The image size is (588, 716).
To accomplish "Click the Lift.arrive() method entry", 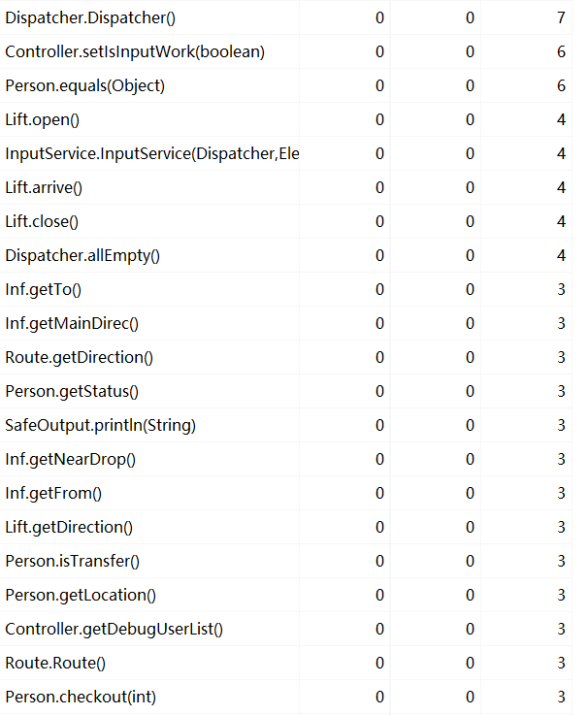I will 44,187.
